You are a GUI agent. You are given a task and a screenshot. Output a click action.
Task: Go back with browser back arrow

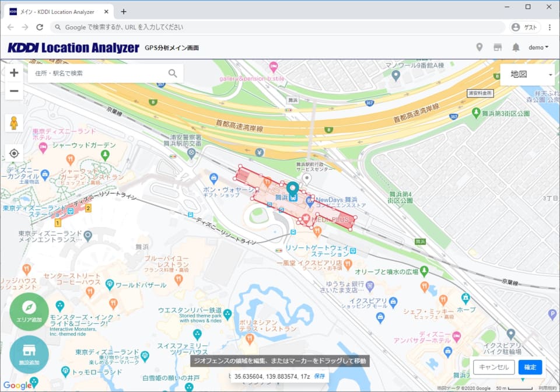10,27
